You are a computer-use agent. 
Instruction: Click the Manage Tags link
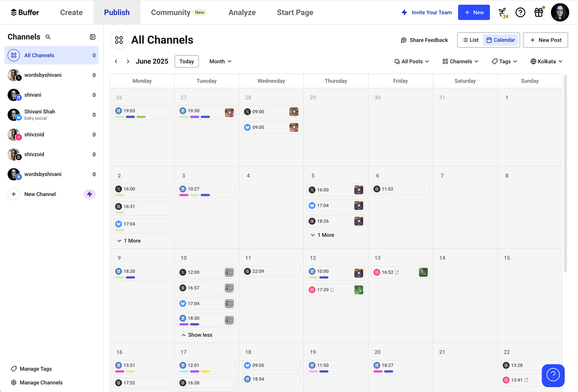coord(36,369)
